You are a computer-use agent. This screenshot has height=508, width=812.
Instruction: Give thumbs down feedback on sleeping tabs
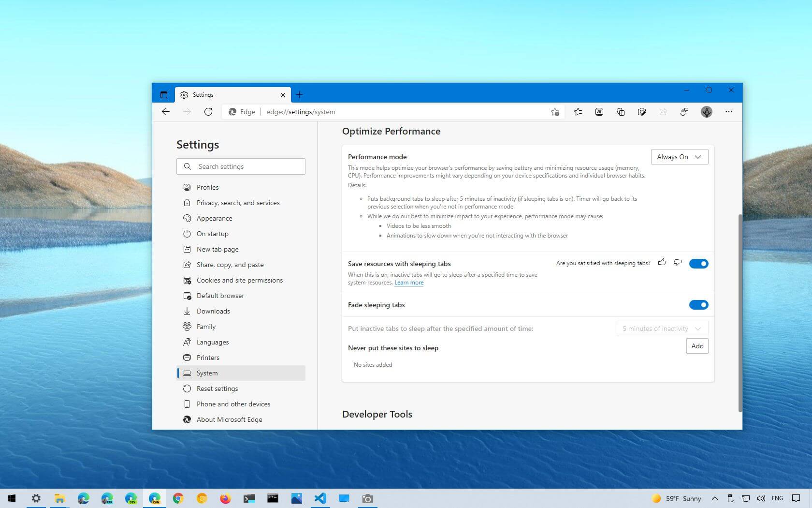coord(677,263)
